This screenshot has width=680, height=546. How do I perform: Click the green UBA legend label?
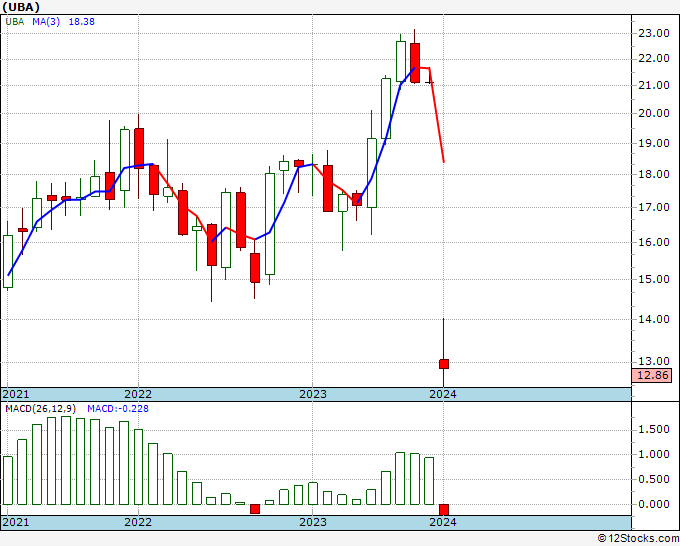(x=15, y=22)
